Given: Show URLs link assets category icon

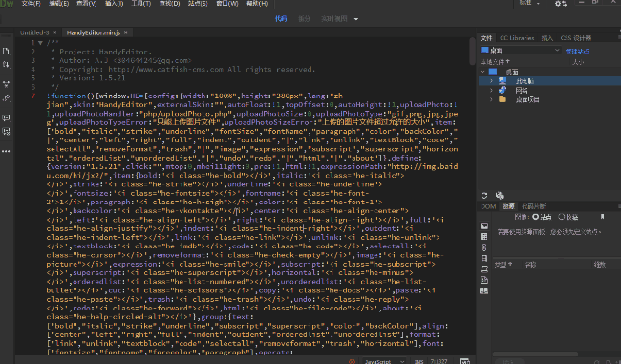Looking at the screenshot, I should click(484, 247).
